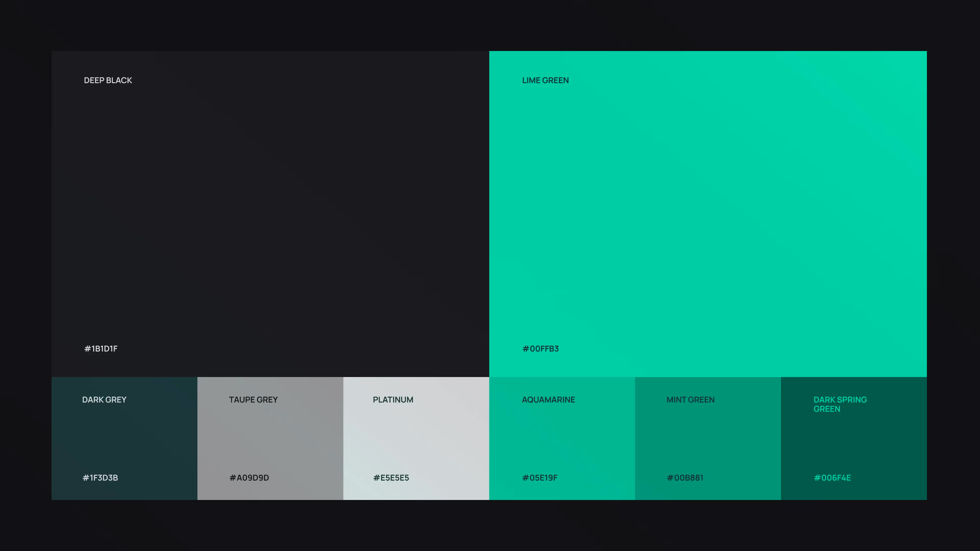
Task: Click the Platinum color swatch
Action: (416, 438)
